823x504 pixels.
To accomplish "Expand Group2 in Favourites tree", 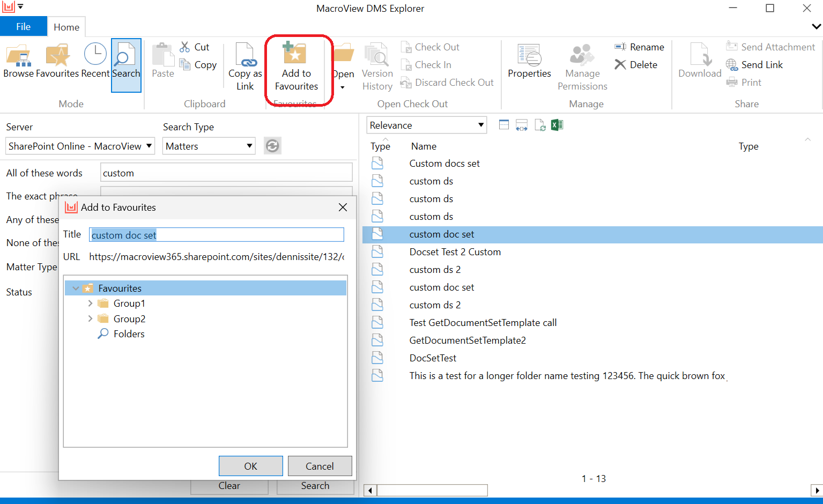I will [x=90, y=319].
